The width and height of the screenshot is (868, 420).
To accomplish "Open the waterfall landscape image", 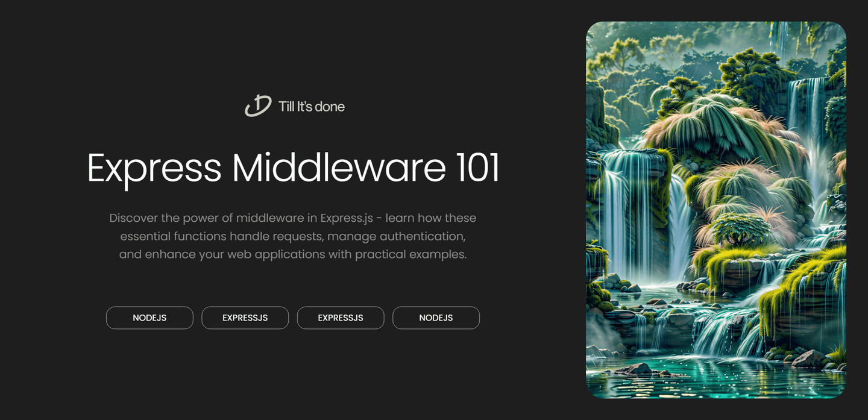I will click(x=716, y=210).
